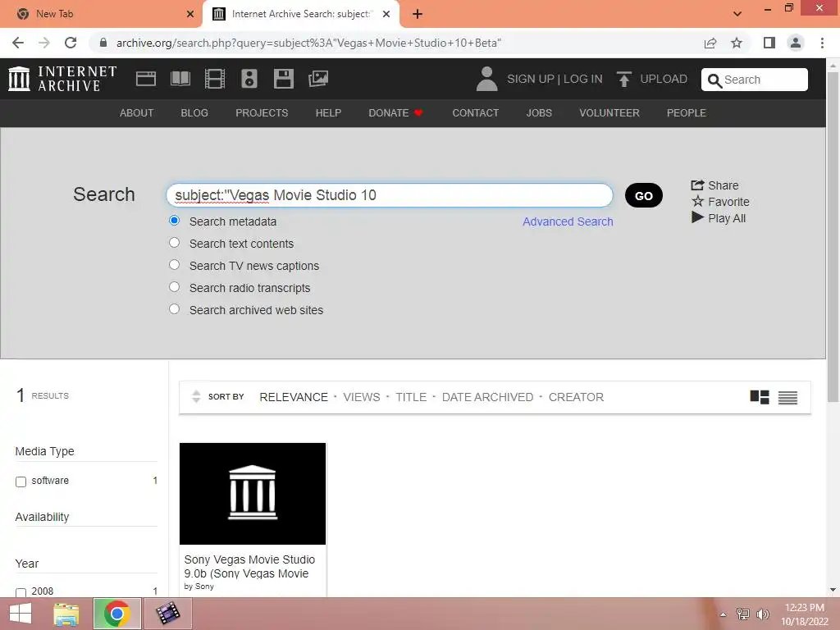
Task: Go back in browser
Action: tap(18, 43)
